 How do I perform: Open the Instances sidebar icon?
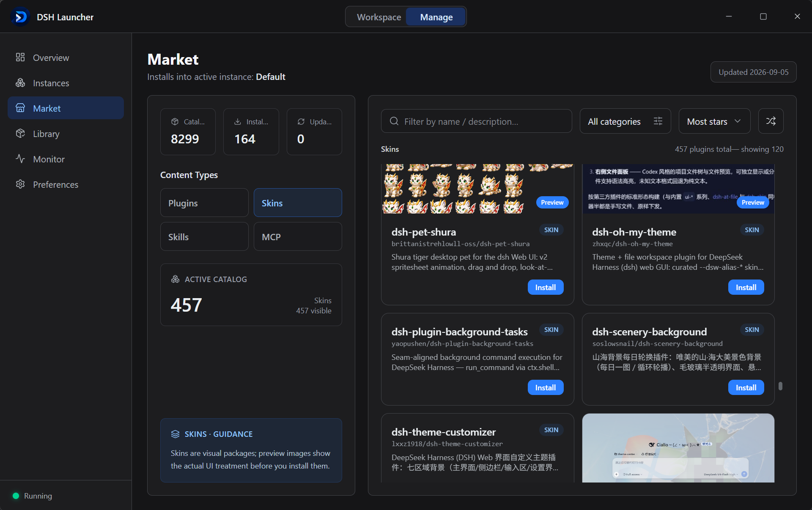tap(20, 82)
